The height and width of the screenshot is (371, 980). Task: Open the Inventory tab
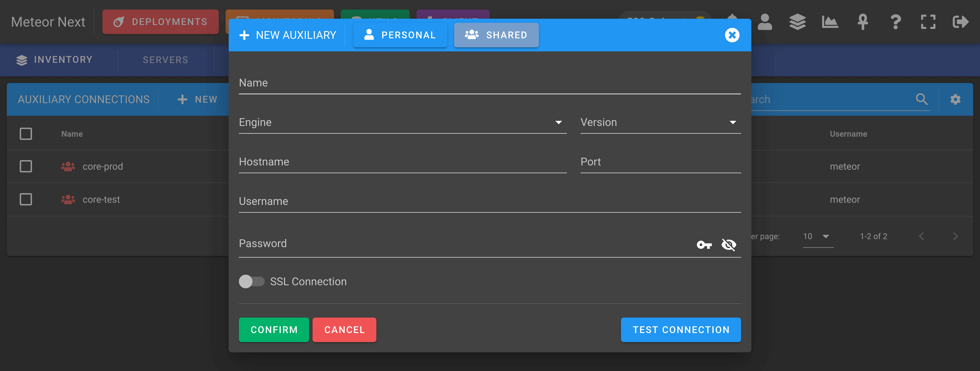click(54, 60)
